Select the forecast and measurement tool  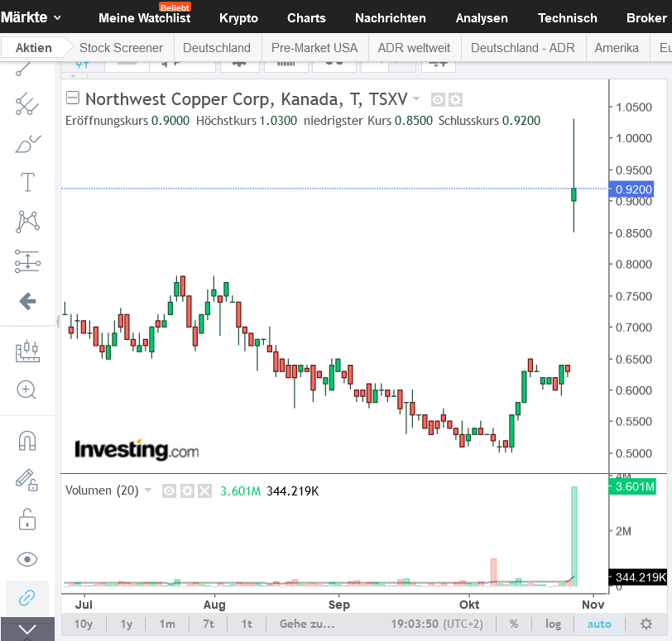pyautogui.click(x=27, y=261)
